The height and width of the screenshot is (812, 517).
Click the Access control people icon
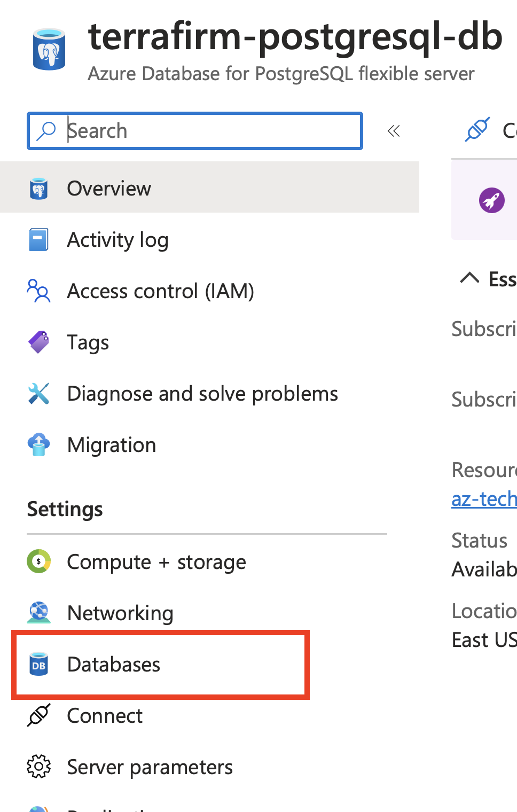(x=38, y=291)
